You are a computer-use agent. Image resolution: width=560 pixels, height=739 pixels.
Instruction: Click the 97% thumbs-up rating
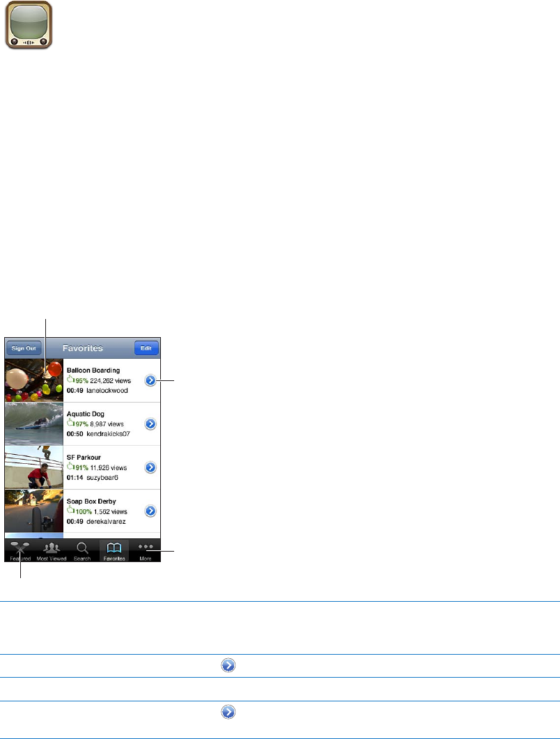77,423
